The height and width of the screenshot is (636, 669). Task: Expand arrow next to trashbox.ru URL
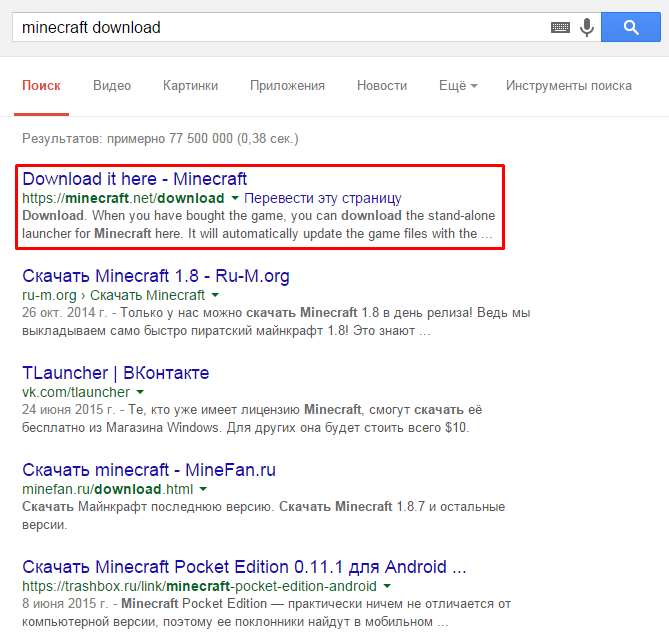(x=387, y=586)
